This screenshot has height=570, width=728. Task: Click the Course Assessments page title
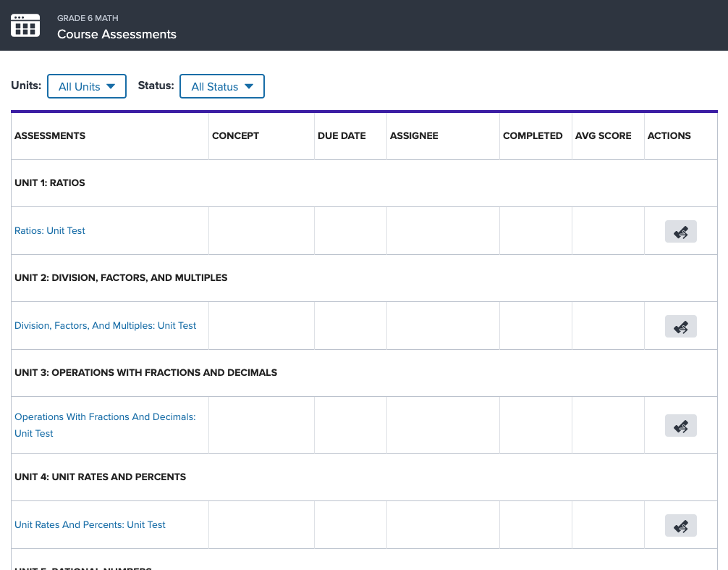click(117, 34)
